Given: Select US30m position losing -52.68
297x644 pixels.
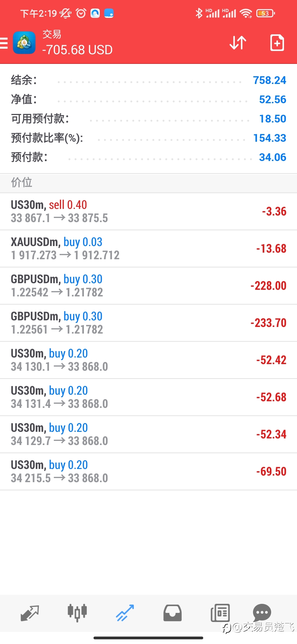Looking at the screenshot, I should [x=148, y=397].
